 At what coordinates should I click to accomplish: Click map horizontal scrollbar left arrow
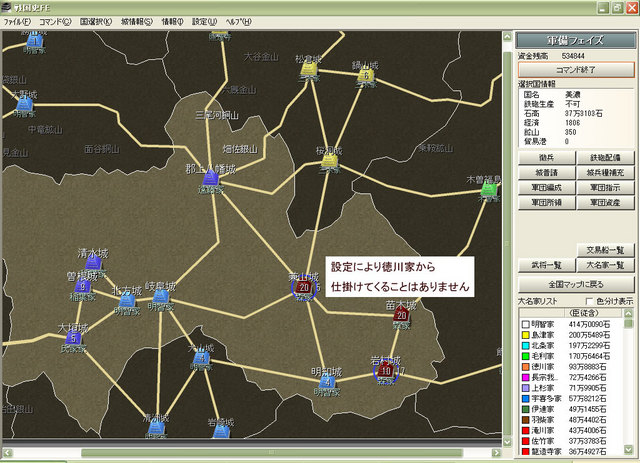[7, 452]
